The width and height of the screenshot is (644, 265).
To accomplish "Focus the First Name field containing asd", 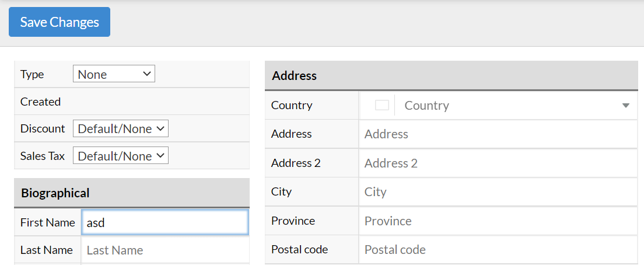I will pyautogui.click(x=165, y=222).
